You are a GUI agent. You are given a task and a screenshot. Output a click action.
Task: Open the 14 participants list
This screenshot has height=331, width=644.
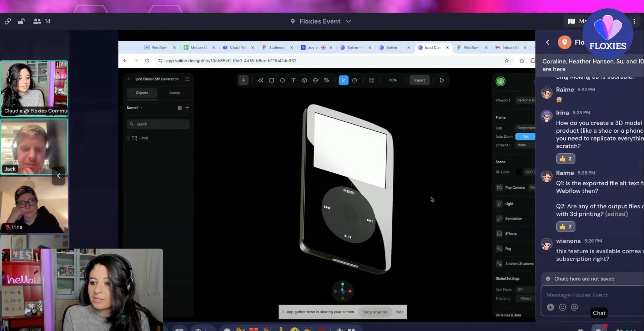click(42, 21)
